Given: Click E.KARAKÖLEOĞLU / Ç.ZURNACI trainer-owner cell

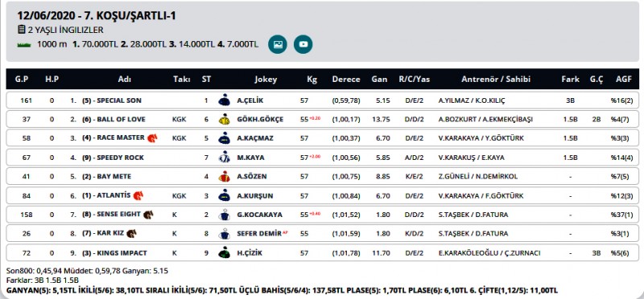Looking at the screenshot, I should [x=489, y=253].
